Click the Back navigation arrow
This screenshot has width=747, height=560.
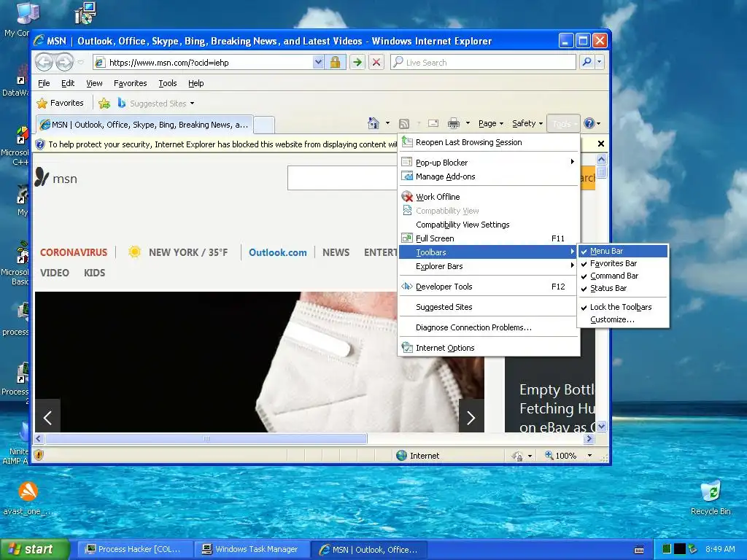click(44, 63)
